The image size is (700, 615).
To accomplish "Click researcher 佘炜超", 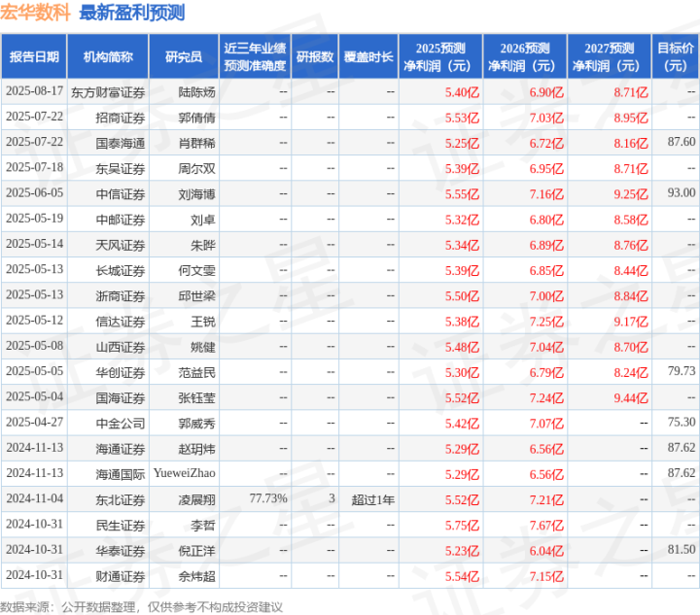I will point(196,575).
